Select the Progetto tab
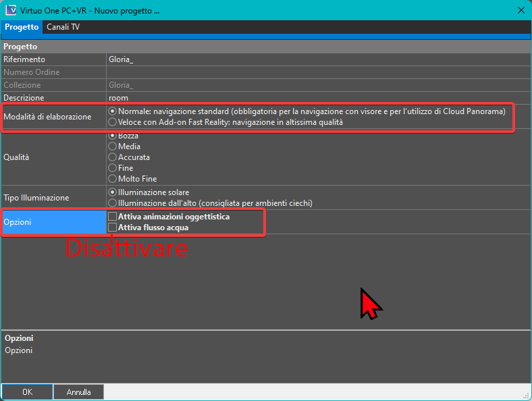Screen dimensions: 532x401 tap(22, 27)
